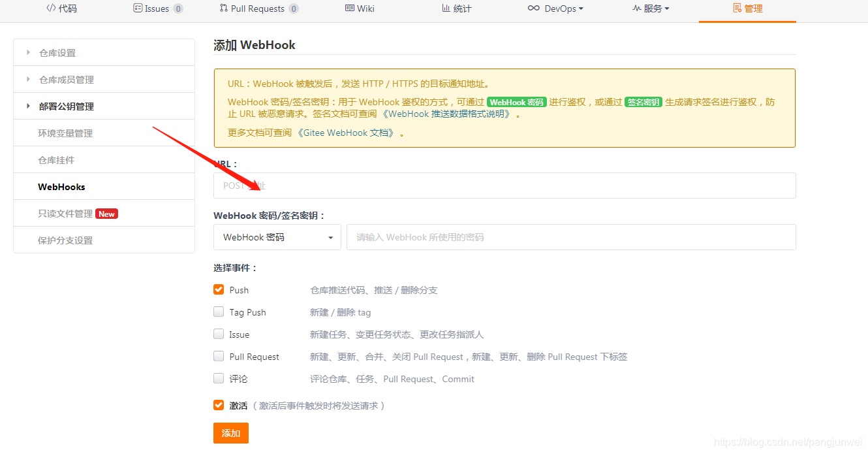Open the 服务 dropdown menu
This screenshot has height=454, width=868.
tap(651, 8)
